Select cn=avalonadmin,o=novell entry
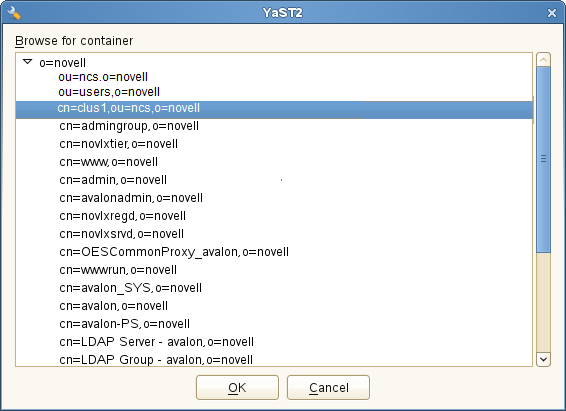The image size is (566, 411). point(131,198)
